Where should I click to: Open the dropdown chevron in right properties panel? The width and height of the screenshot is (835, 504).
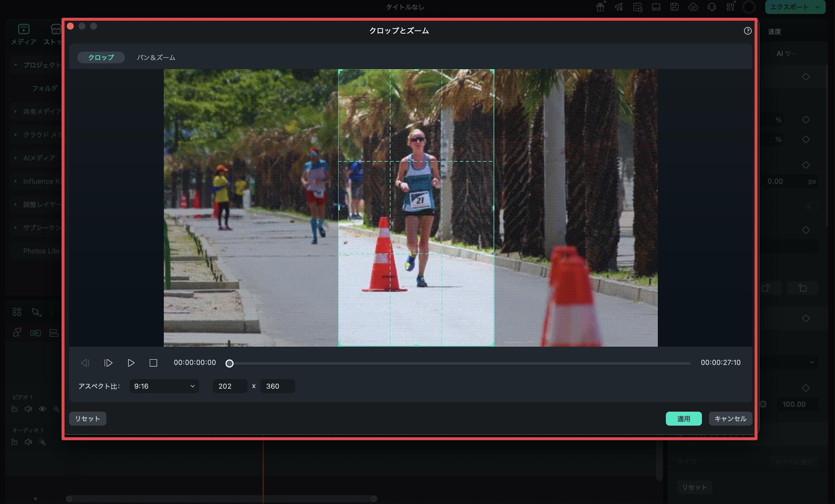[812, 362]
